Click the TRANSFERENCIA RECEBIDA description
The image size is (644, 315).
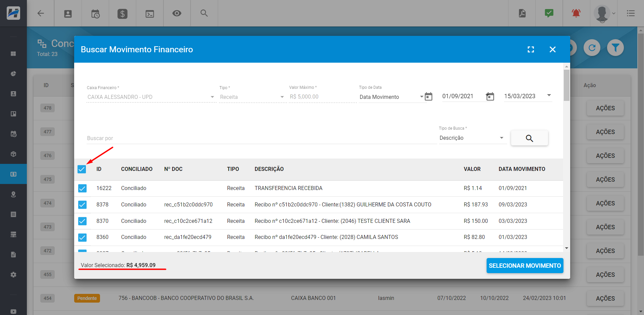pyautogui.click(x=288, y=188)
